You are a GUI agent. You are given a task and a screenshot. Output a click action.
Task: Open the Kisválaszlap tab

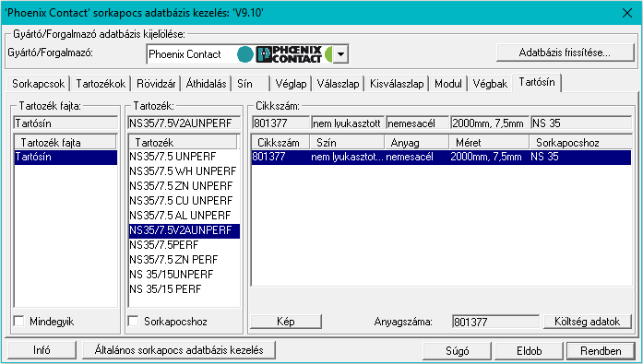[397, 84]
